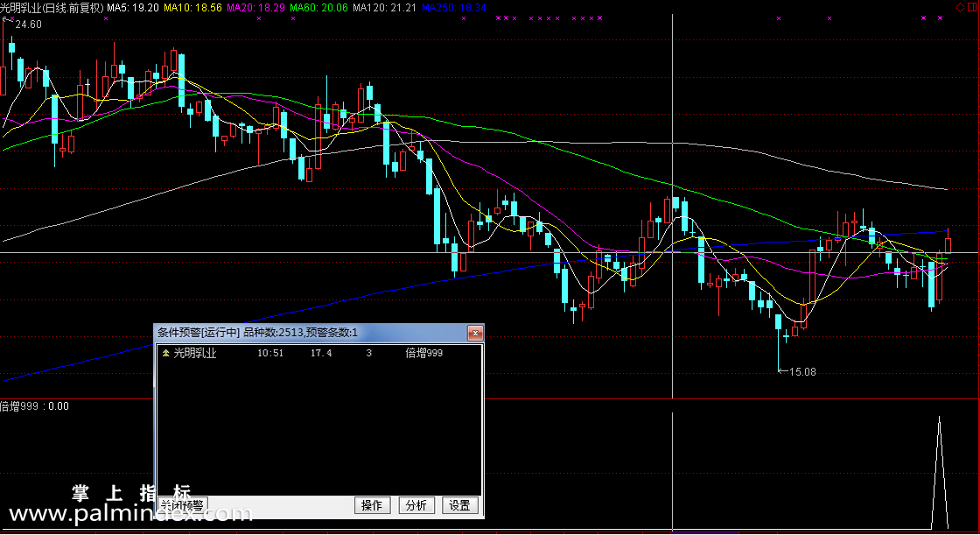Open the 操作 button in alert dialog
The width and height of the screenshot is (980, 535).
coord(372,505)
